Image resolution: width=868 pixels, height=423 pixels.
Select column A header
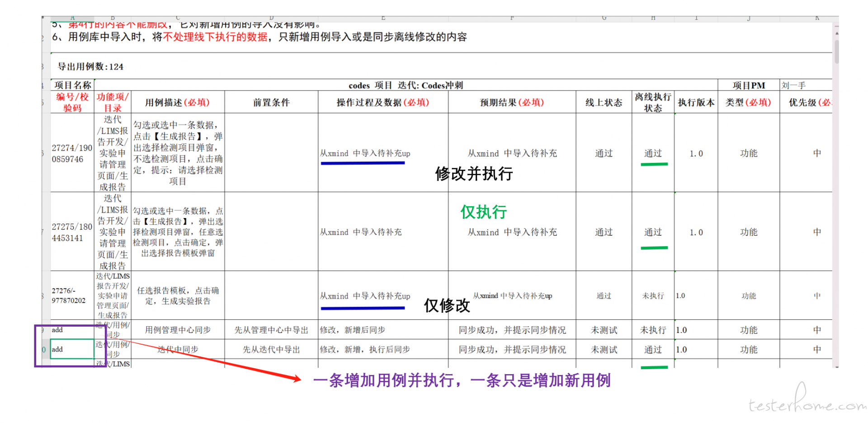coord(72,19)
